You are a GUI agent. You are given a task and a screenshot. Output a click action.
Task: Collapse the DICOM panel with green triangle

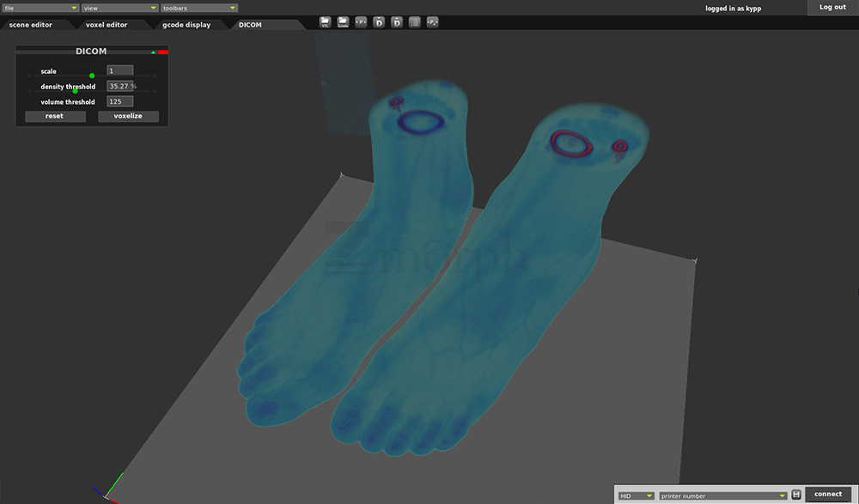coord(154,52)
